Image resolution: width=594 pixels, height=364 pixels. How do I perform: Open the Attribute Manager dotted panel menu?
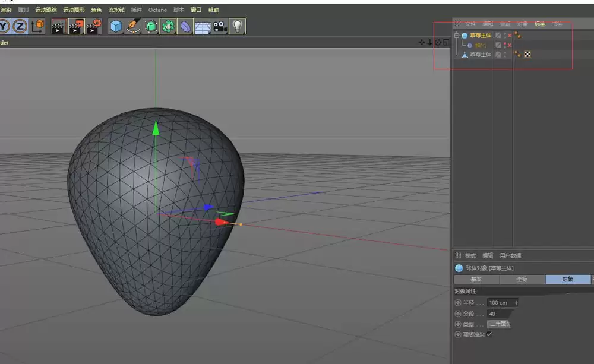tap(457, 255)
